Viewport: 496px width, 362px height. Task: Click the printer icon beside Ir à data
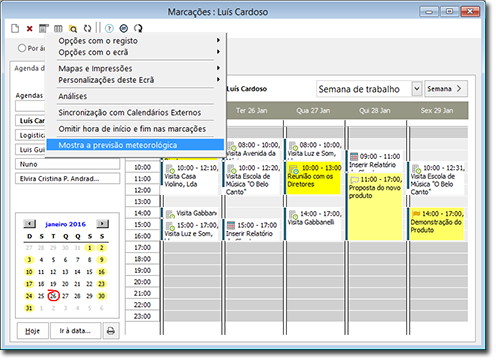click(111, 331)
